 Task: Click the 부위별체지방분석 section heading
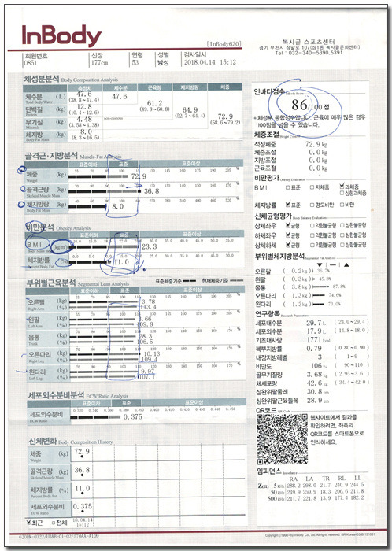279,256
